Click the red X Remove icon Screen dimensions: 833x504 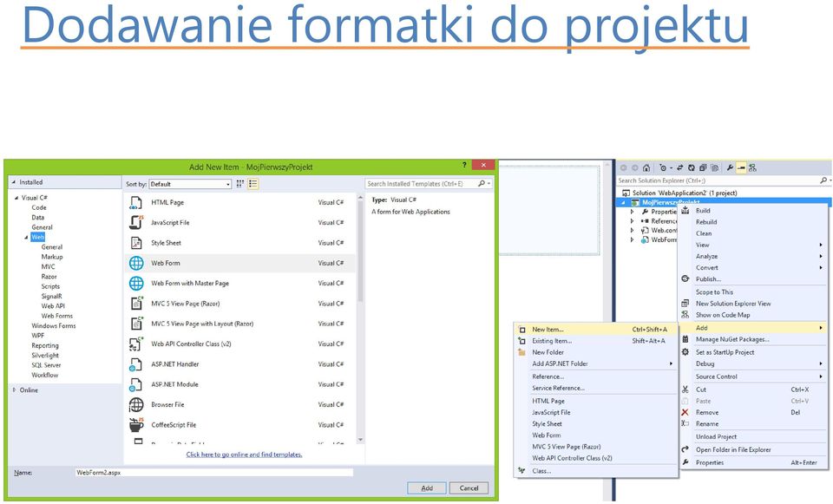[685, 412]
